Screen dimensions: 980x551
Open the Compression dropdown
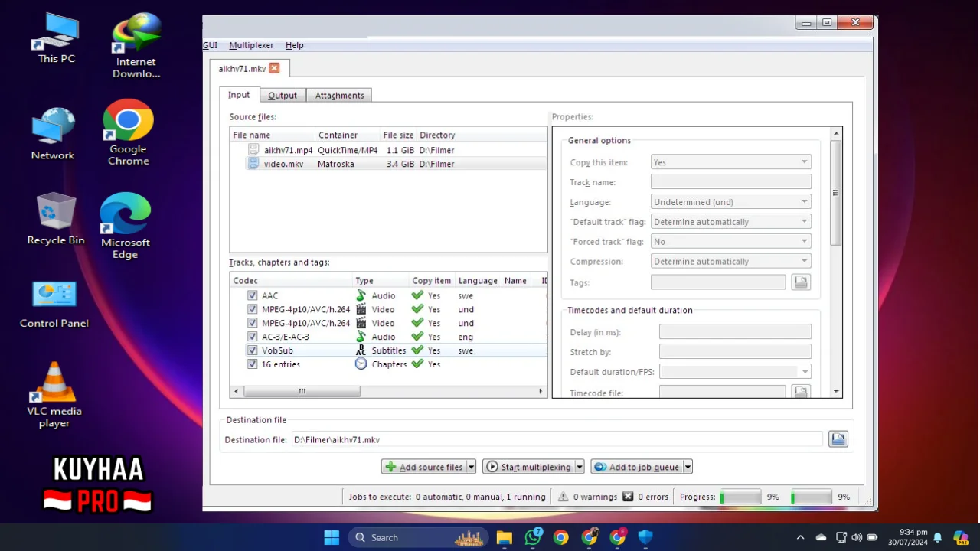tap(730, 262)
